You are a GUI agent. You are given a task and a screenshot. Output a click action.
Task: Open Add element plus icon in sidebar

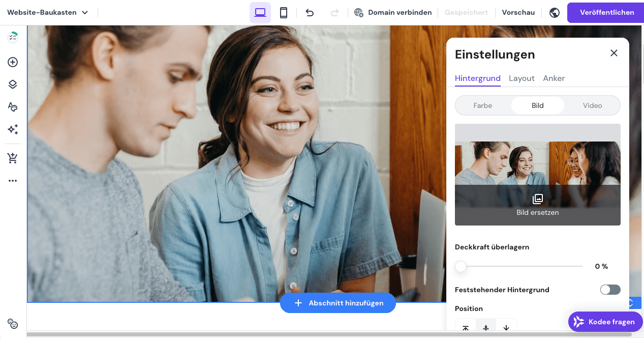[x=13, y=62]
